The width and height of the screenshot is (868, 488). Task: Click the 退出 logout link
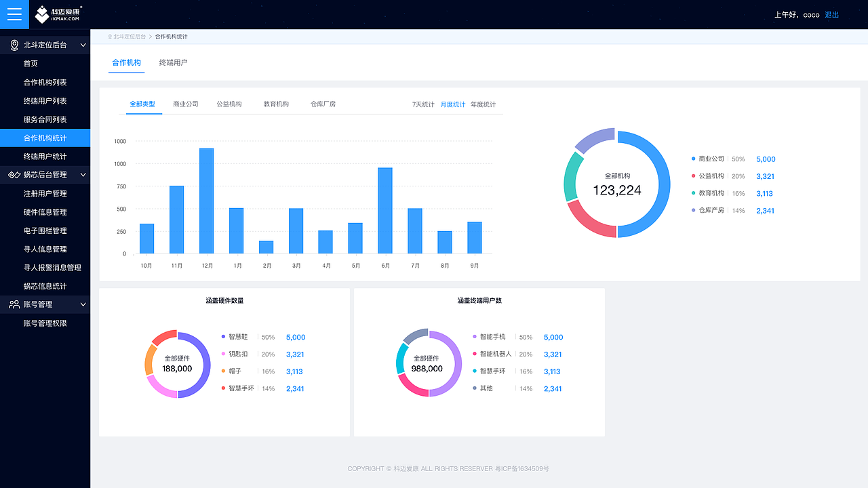(832, 15)
